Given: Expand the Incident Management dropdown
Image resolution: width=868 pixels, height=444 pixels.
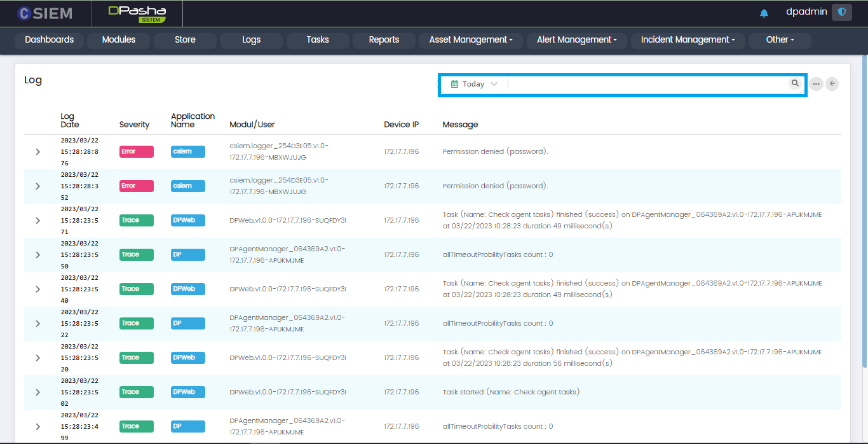Looking at the screenshot, I should pyautogui.click(x=688, y=40).
